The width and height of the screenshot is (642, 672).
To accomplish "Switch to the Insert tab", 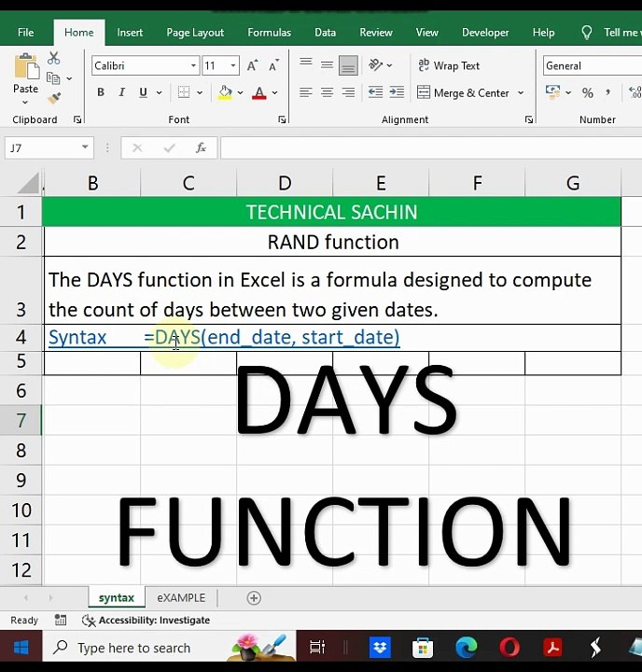I will 130,32.
